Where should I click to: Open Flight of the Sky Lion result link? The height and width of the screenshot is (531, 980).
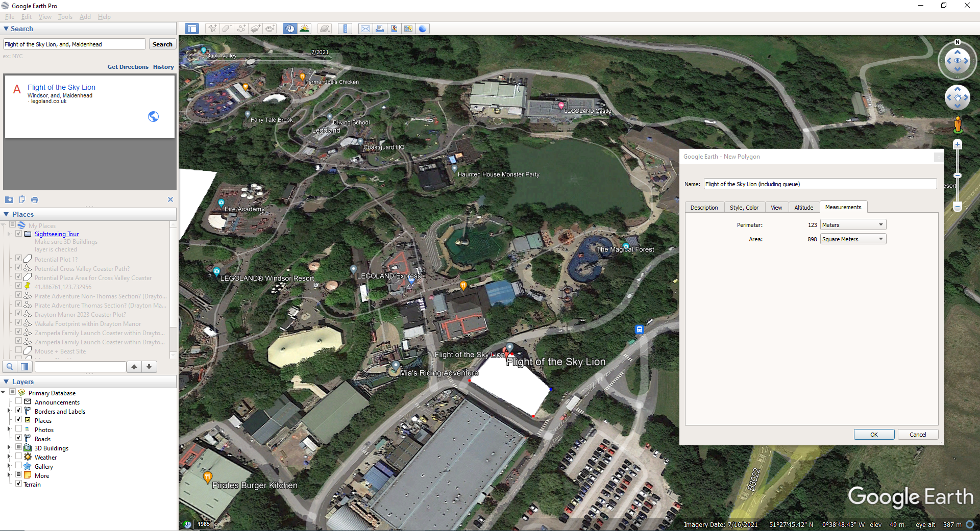coord(61,87)
